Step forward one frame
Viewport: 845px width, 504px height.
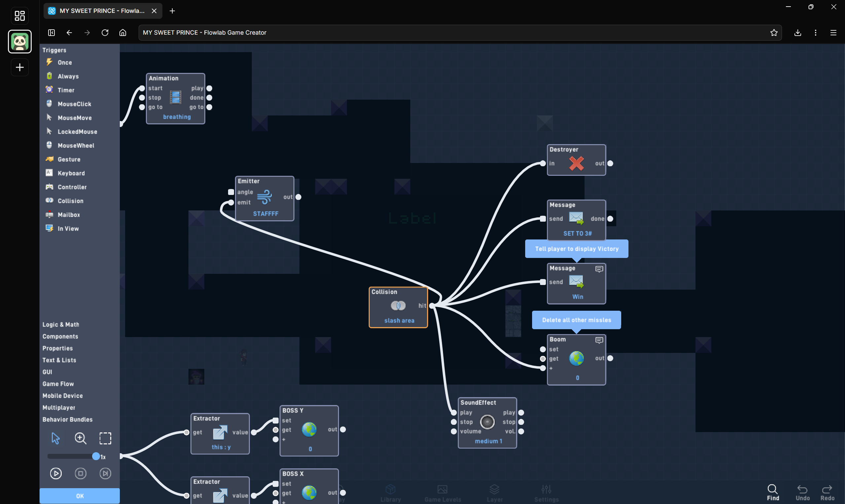tap(105, 473)
